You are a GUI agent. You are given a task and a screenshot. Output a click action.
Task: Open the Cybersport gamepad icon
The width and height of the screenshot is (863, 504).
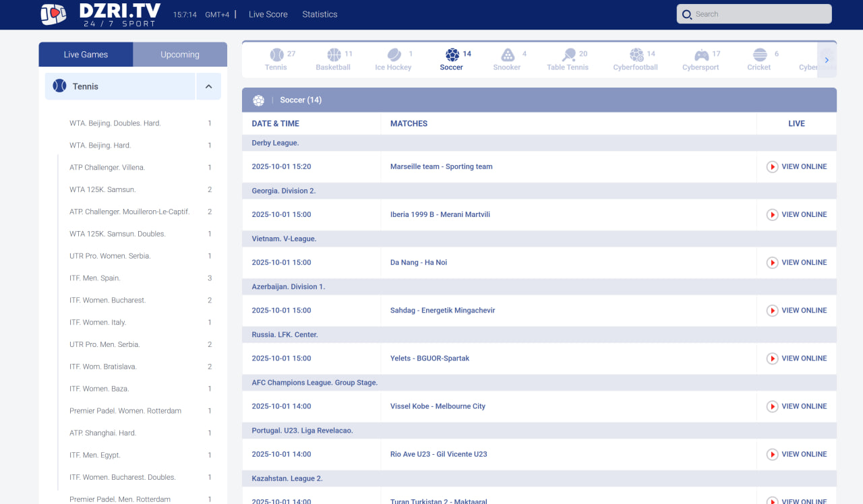click(x=701, y=55)
